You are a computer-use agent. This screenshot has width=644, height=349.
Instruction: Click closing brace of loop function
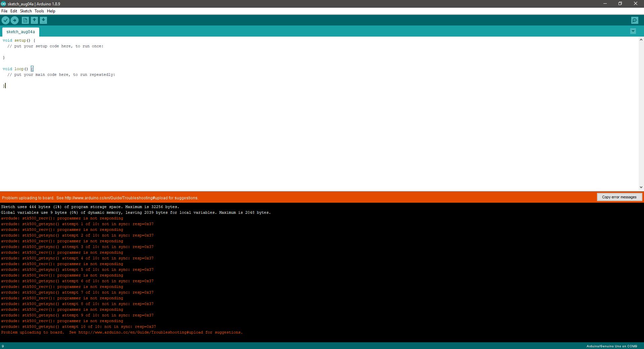tap(4, 86)
